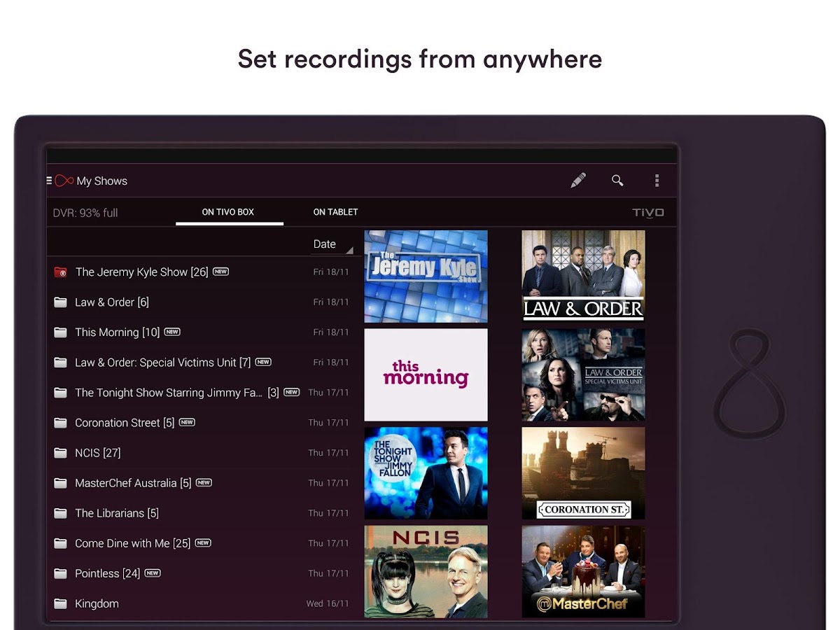
Task: Click Thu 17/11 date on NCIS row
Action: pyautogui.click(x=328, y=453)
